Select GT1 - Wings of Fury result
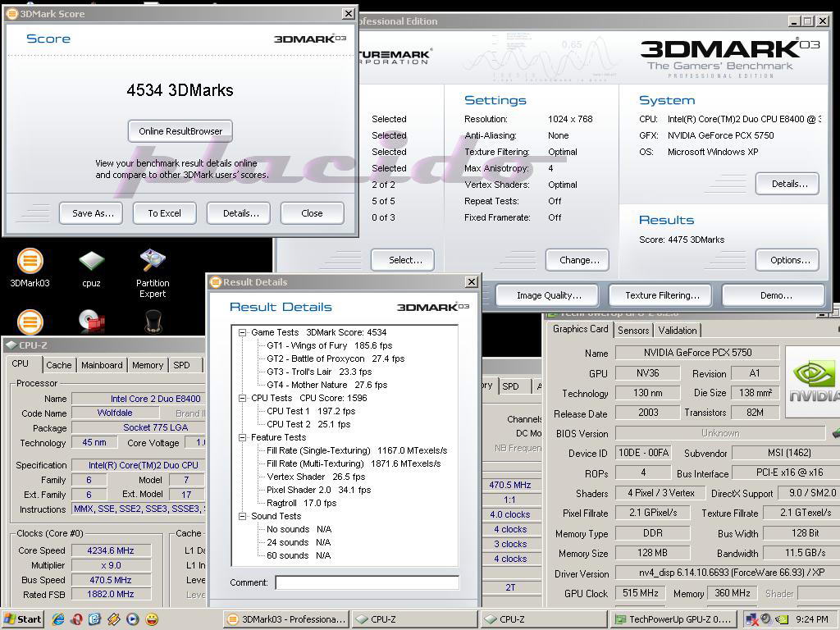 [x=330, y=345]
